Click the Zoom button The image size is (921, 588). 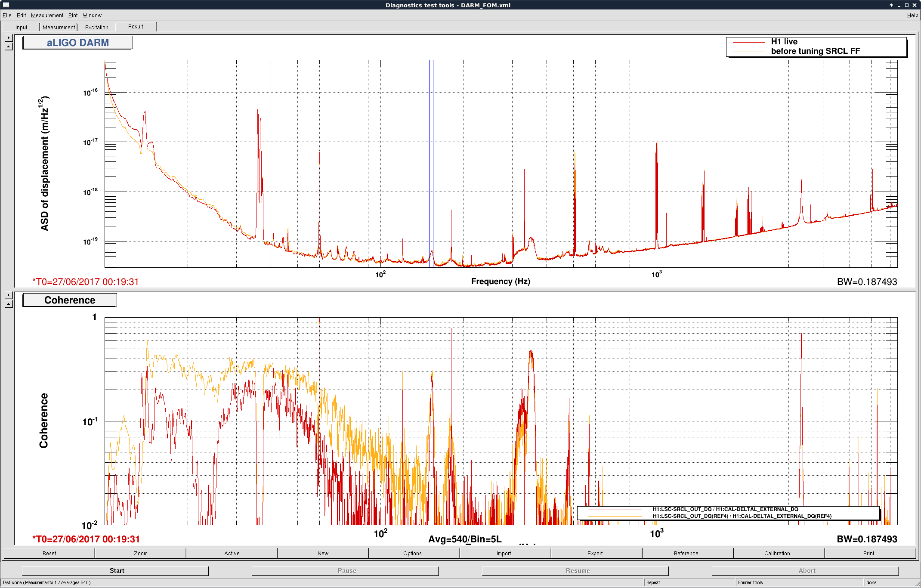141,554
